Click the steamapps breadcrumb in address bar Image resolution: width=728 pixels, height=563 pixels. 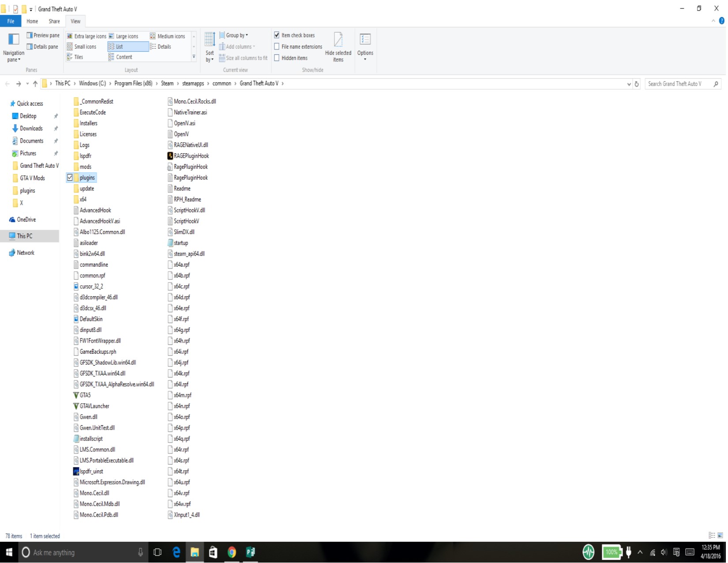(x=193, y=83)
